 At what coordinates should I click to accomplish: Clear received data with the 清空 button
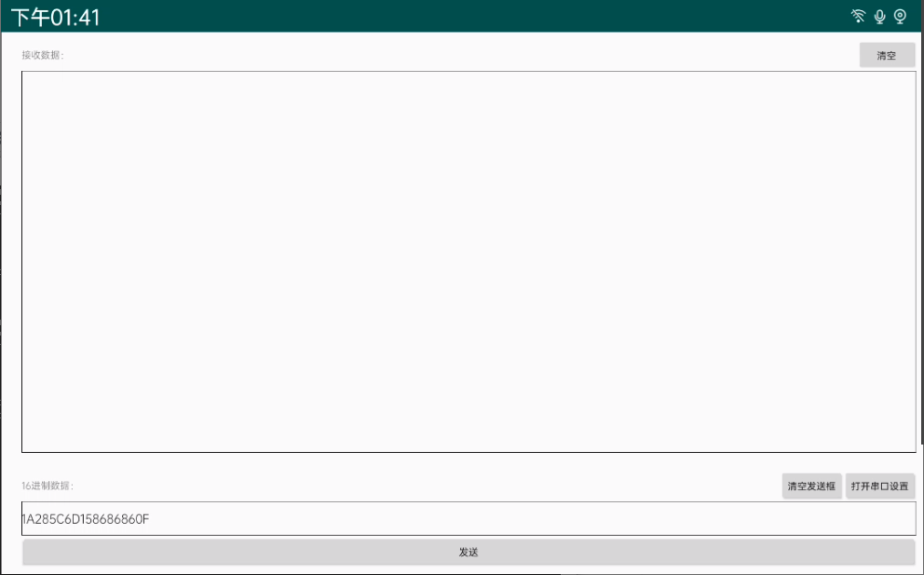click(x=887, y=55)
